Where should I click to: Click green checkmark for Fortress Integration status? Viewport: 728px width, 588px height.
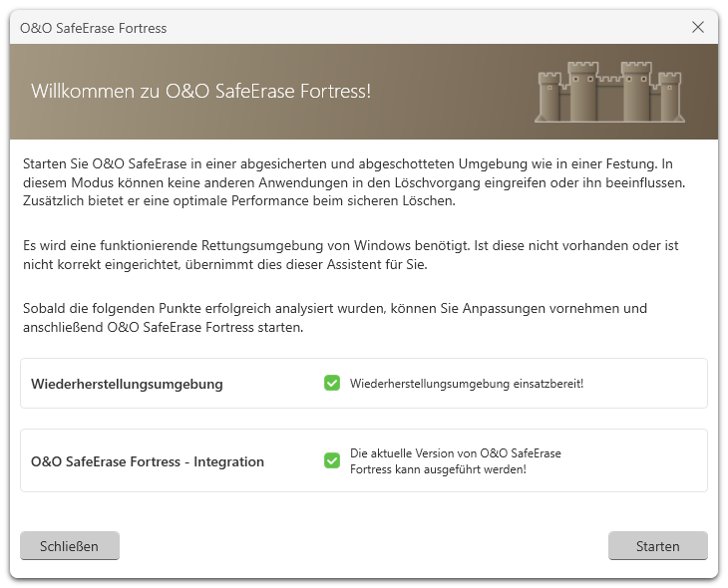point(332,460)
